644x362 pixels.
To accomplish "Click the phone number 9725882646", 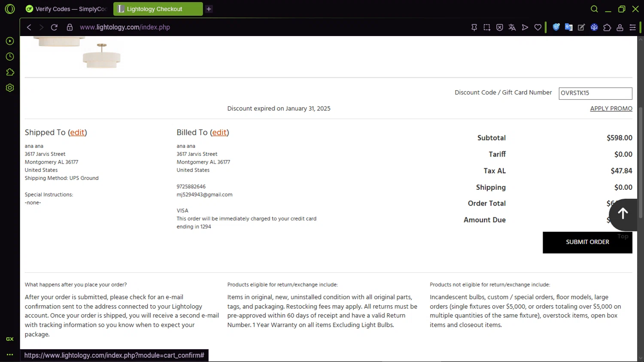I will click(x=191, y=186).
